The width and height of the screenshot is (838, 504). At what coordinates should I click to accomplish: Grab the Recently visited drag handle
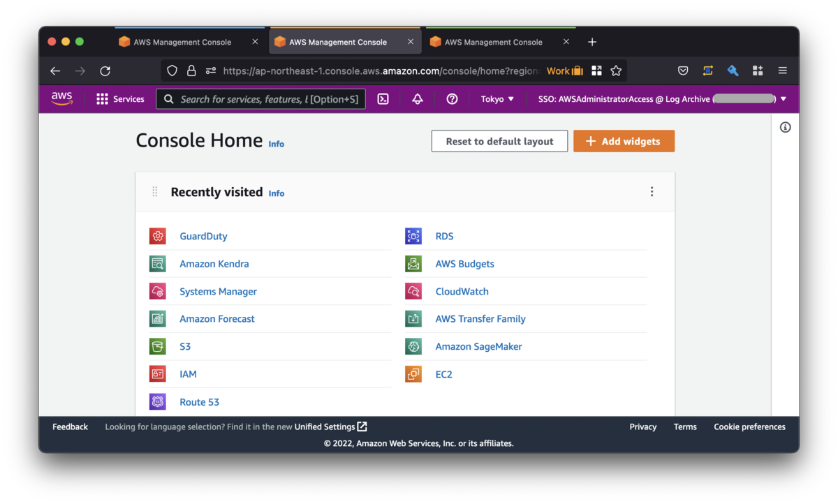tap(155, 191)
